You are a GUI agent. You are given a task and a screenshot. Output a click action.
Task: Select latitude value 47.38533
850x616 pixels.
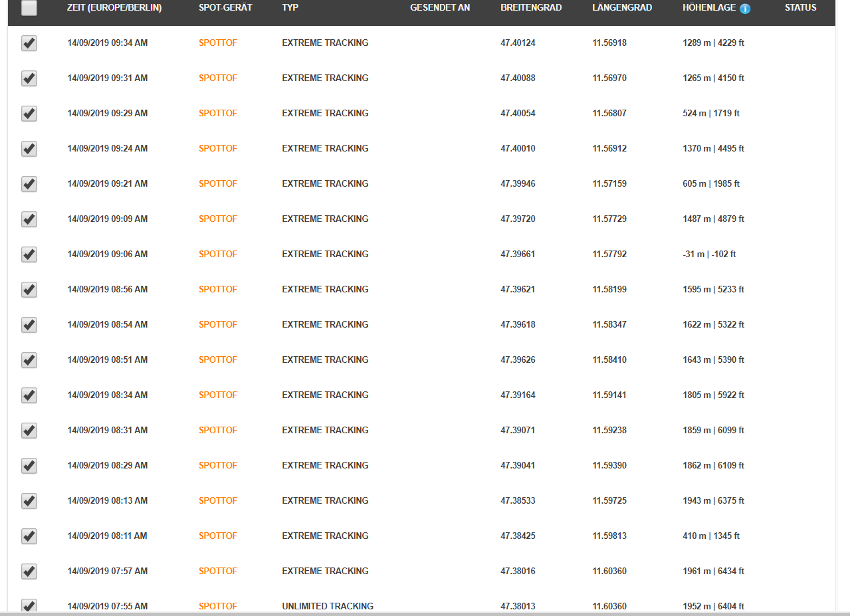[518, 501]
